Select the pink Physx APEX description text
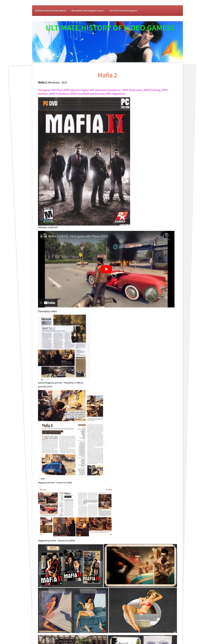This screenshot has height=644, width=215. [103, 92]
